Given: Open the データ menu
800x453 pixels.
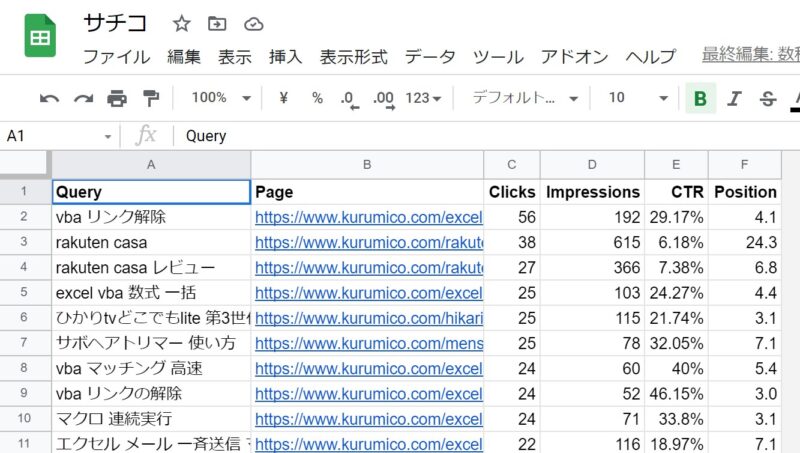Looking at the screenshot, I should (x=430, y=57).
